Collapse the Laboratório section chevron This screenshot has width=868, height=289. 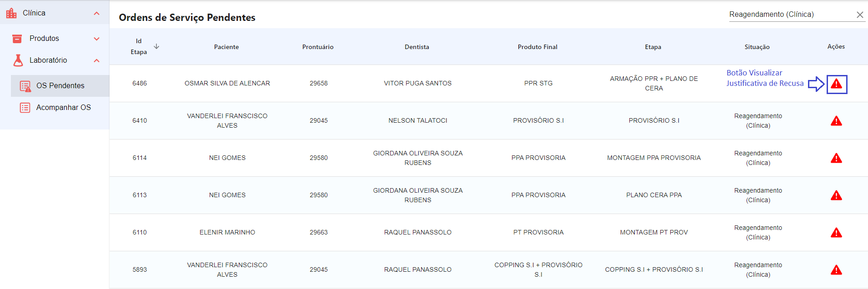(x=96, y=61)
